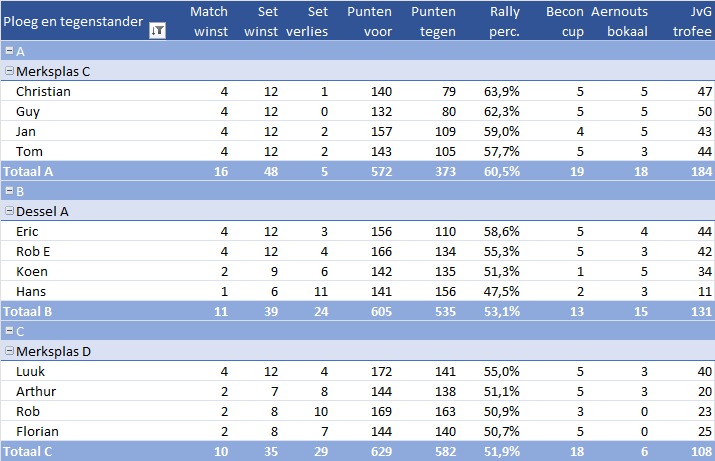This screenshot has width=715, height=461.
Task: Collapse the Merksplas D team group
Action: pos(10,351)
